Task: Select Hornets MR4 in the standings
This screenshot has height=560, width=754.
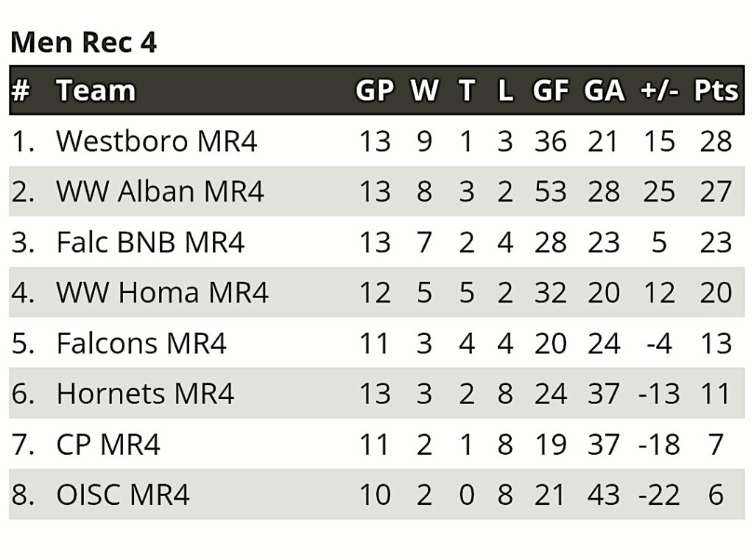Action: (x=145, y=394)
